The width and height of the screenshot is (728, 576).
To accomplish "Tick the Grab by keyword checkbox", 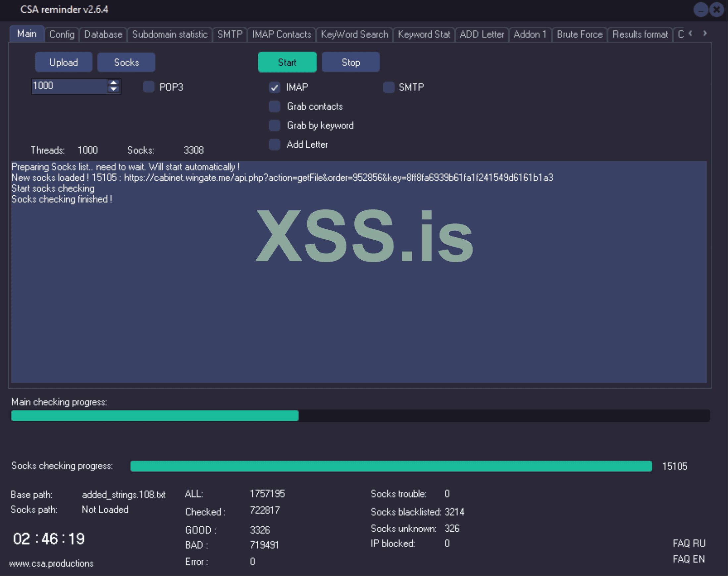I will [275, 125].
